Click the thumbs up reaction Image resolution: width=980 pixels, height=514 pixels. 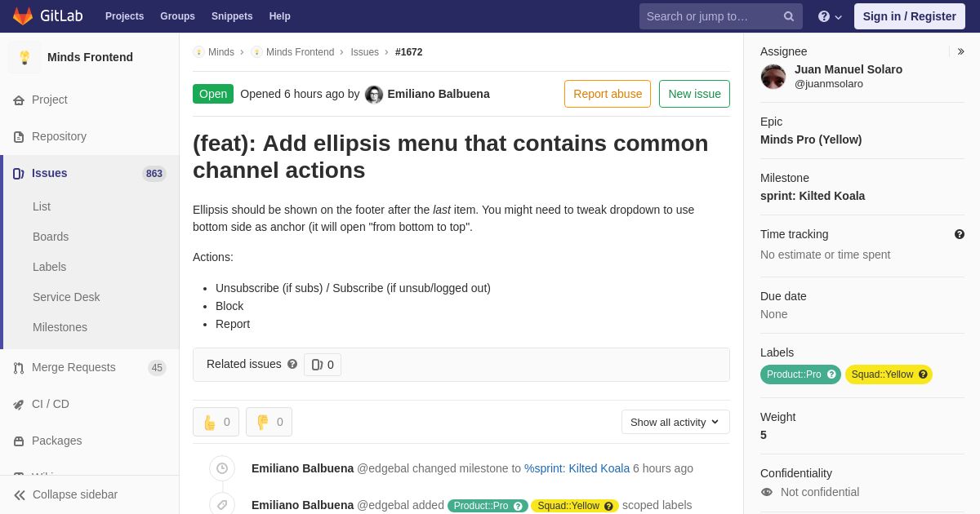pyautogui.click(x=216, y=422)
